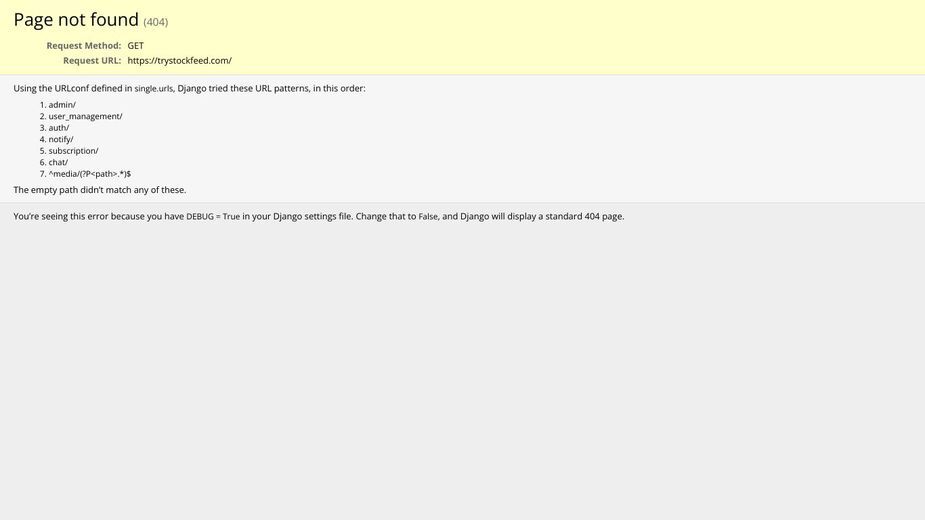925x520 pixels.
Task: Click 'Using the URLconf defined in' sentence
Action: pyautogui.click(x=73, y=88)
